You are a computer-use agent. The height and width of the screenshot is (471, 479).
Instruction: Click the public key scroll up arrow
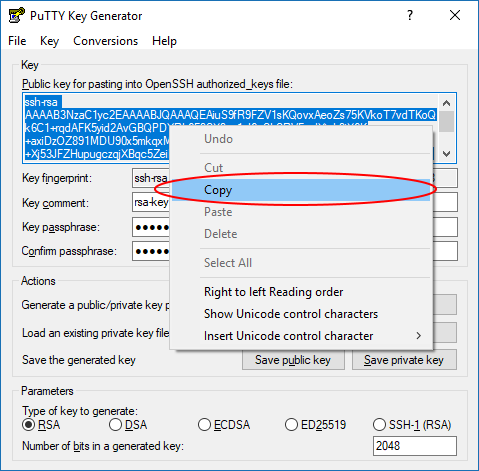coord(446,103)
